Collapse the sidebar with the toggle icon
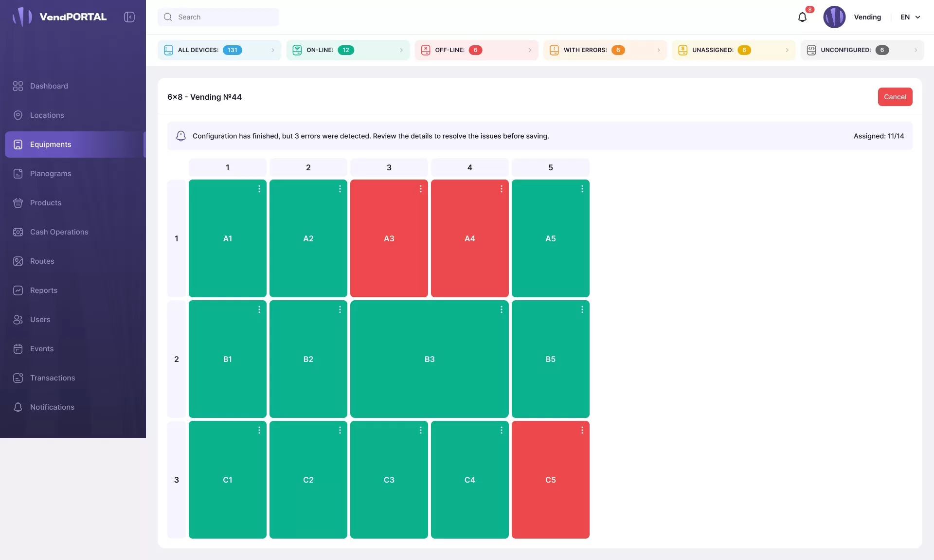Screen dimensions: 934x560 coord(129,17)
